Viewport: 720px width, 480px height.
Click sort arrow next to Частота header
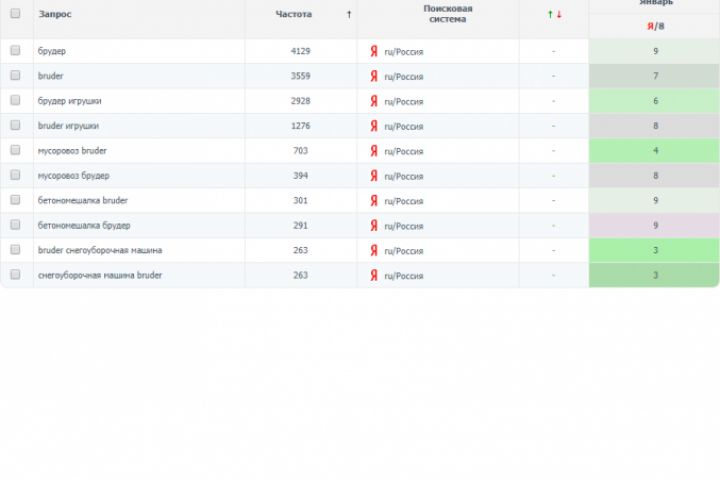click(x=349, y=15)
